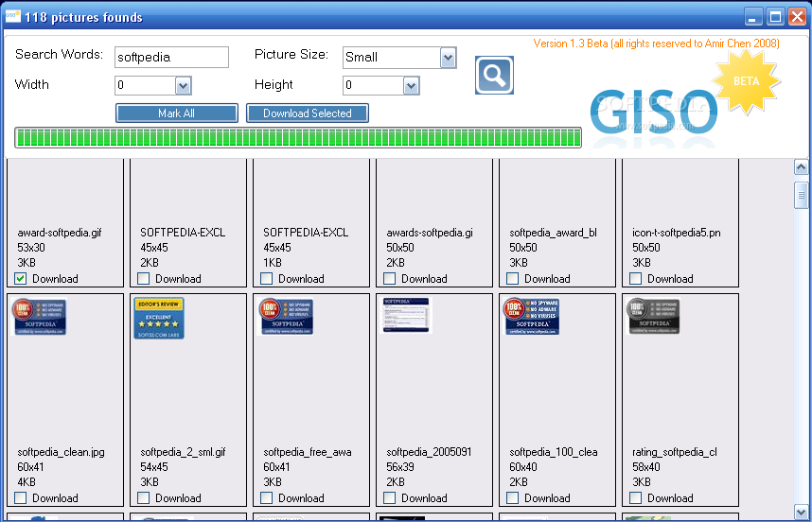Check Download for SOFTPEDIA-EXCL 1KB image
Image resolution: width=812 pixels, height=522 pixels.
coord(266,279)
